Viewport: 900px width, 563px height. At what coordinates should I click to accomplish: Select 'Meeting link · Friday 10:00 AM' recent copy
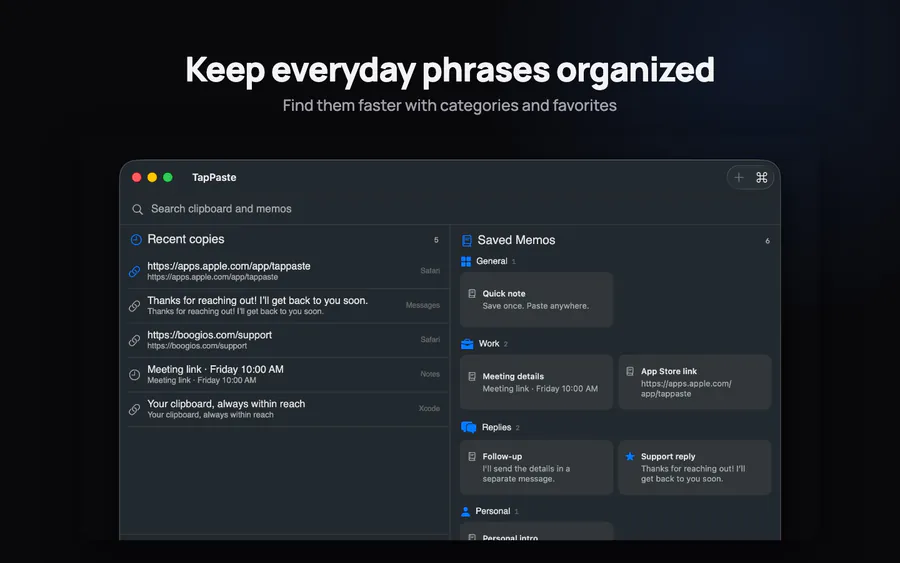coord(288,374)
